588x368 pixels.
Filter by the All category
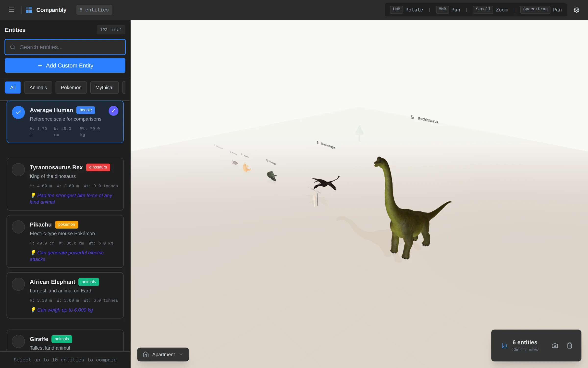13,88
